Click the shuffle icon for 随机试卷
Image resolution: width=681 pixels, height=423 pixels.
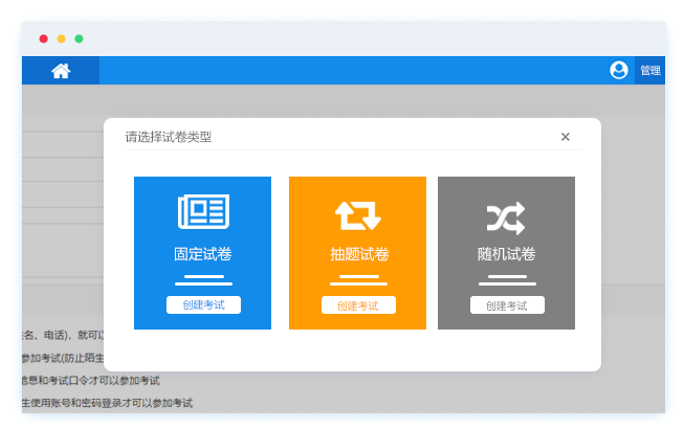(506, 216)
